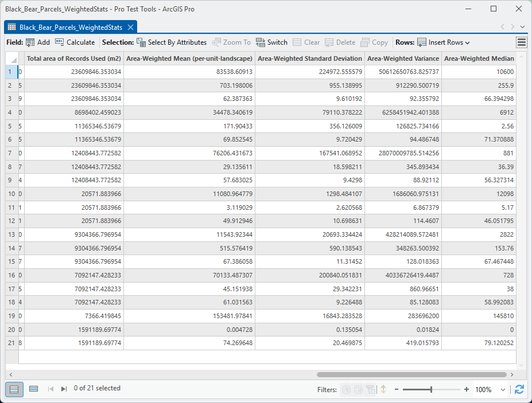
Task: Toggle the filter by extent icon
Action: (371, 390)
